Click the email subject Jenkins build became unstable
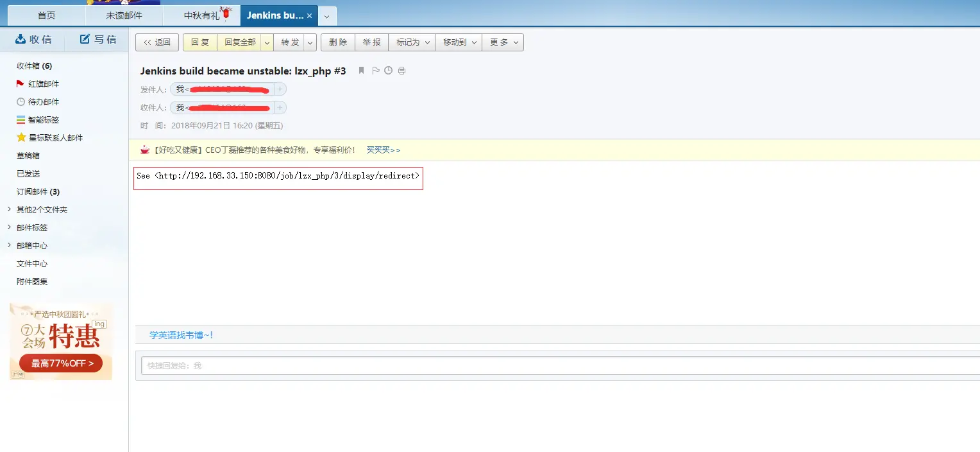Viewport: 980px width, 452px height. 243,71
